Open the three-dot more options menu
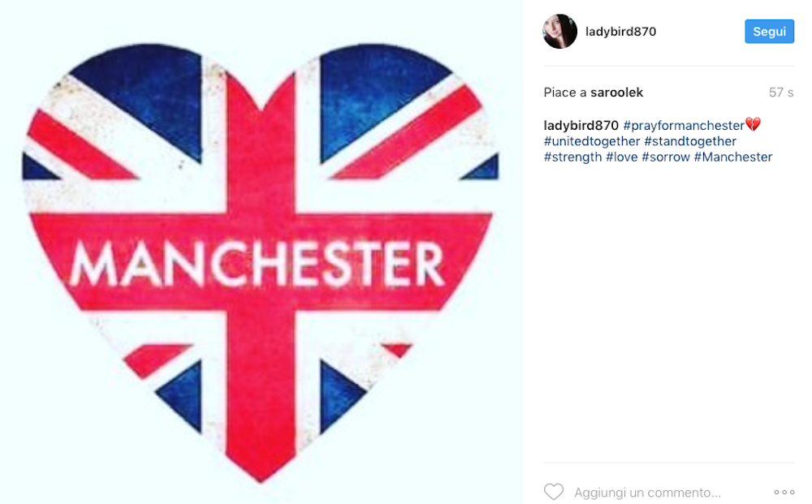Viewport: 812px width, 504px height. pyautogui.click(x=784, y=492)
